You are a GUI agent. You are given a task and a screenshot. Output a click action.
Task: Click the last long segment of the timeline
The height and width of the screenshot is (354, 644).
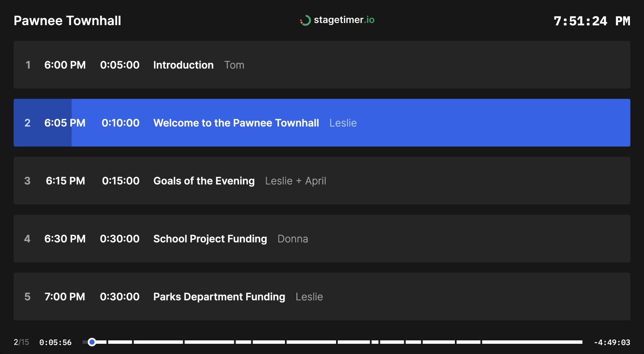[x=532, y=342]
